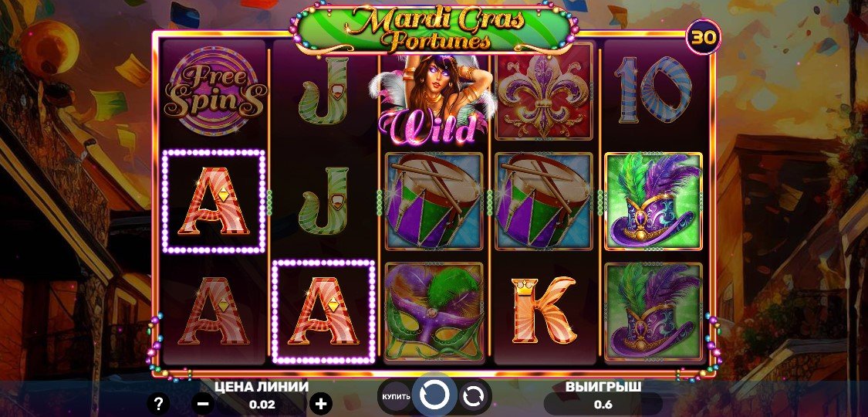Open the help question mark icon
868x417 pixels.
159,403
